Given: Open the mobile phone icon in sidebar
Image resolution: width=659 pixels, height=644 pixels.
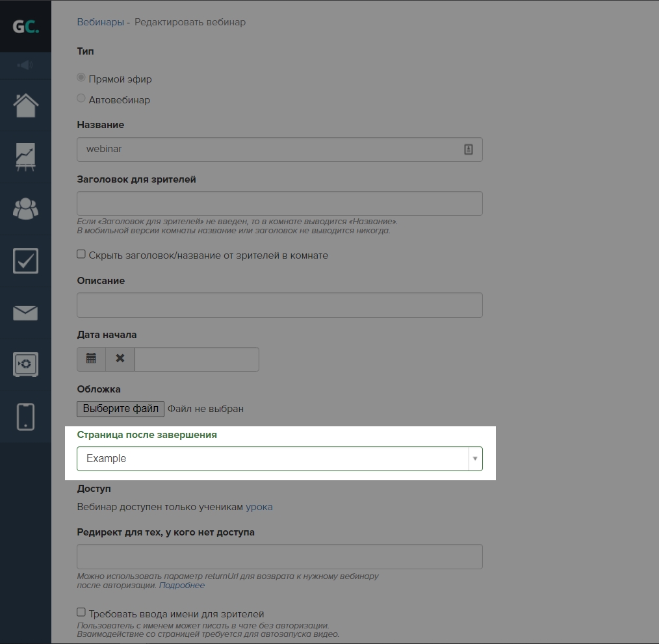Looking at the screenshot, I should click(25, 417).
